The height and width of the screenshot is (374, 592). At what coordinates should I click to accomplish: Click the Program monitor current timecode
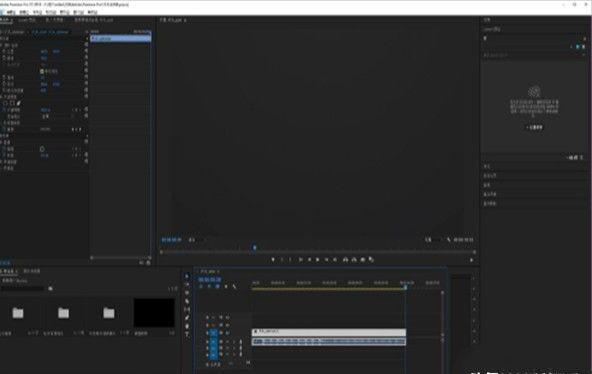[171, 240]
